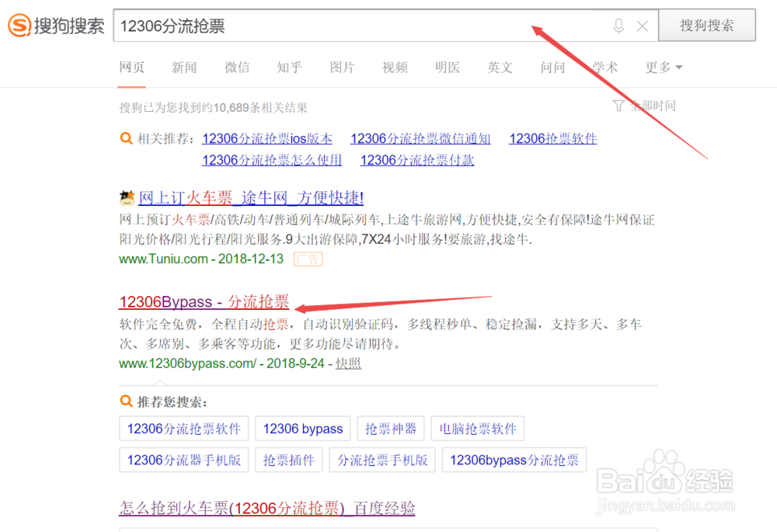Open related search 12306分流抢票付款
This screenshot has width=777, height=532.
417,160
